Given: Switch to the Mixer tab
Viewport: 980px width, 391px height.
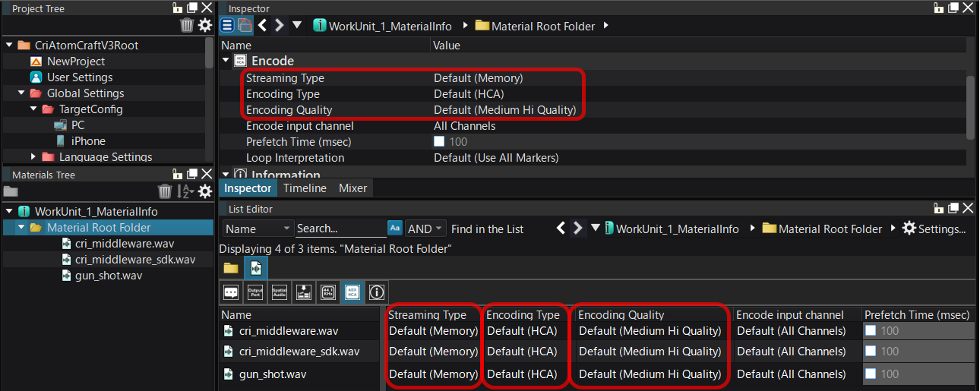Looking at the screenshot, I should pos(352,188).
